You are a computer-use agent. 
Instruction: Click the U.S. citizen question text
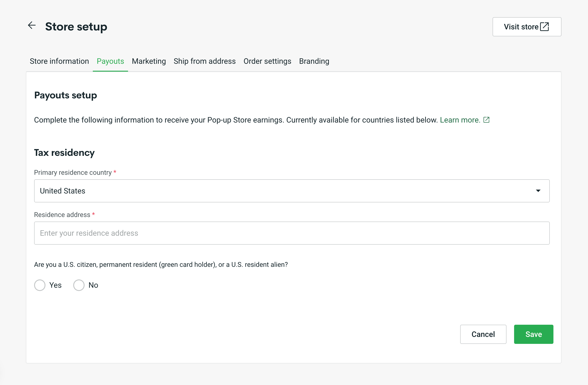click(161, 264)
